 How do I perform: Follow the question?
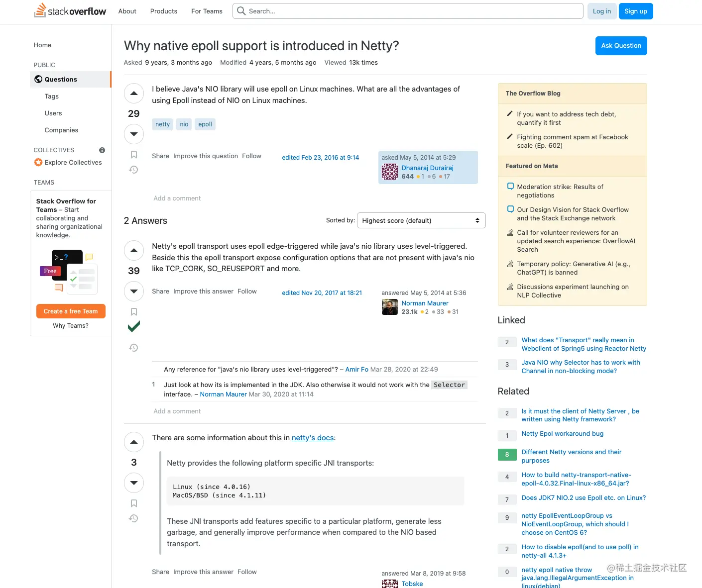[251, 156]
